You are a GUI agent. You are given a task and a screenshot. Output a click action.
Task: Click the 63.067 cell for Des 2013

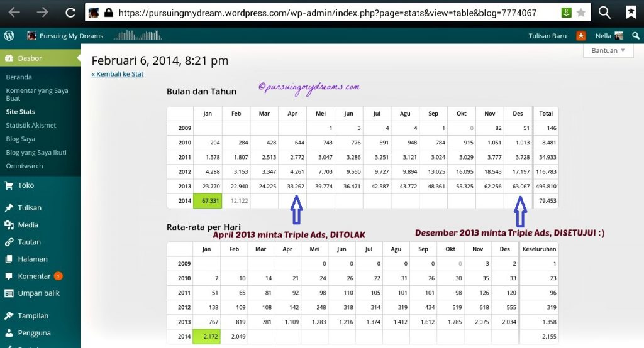pyautogui.click(x=518, y=187)
